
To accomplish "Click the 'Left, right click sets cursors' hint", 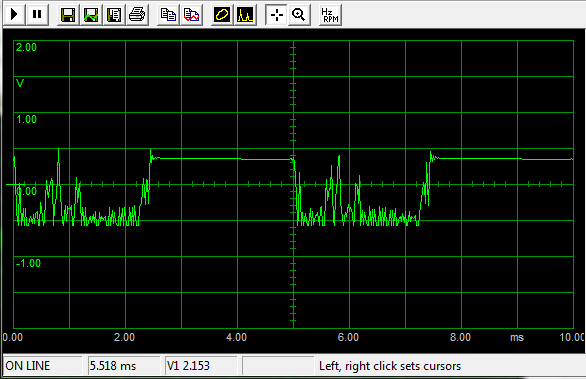I will 390,366.
